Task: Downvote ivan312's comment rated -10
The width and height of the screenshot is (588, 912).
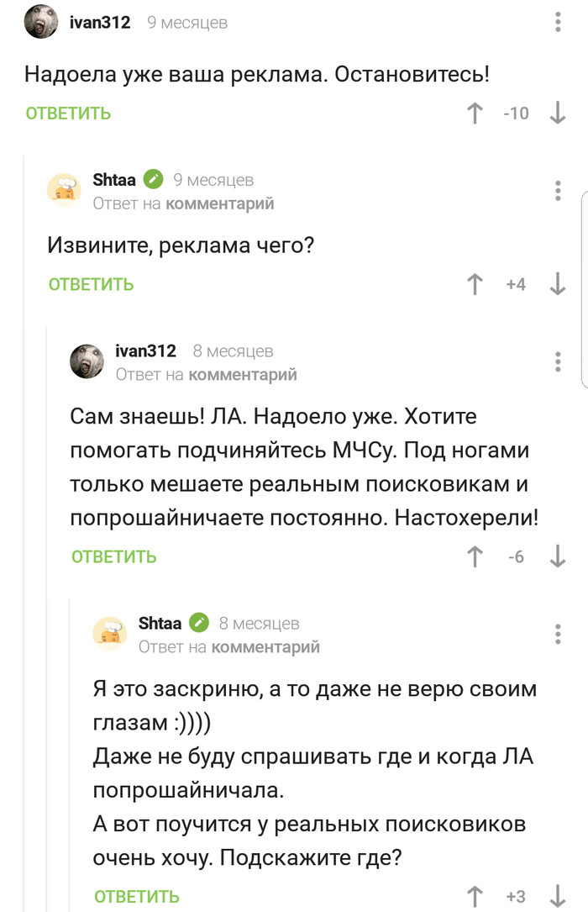Action: click(x=557, y=113)
